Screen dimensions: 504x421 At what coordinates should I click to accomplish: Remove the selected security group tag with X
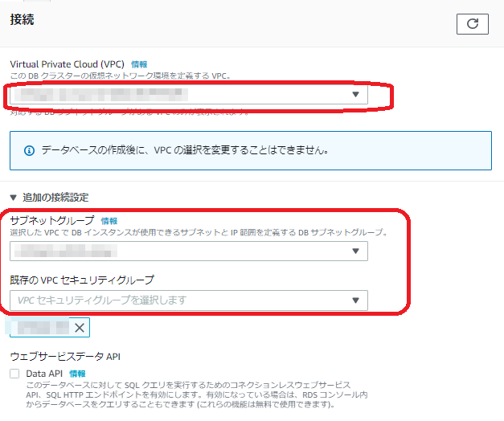point(80,328)
